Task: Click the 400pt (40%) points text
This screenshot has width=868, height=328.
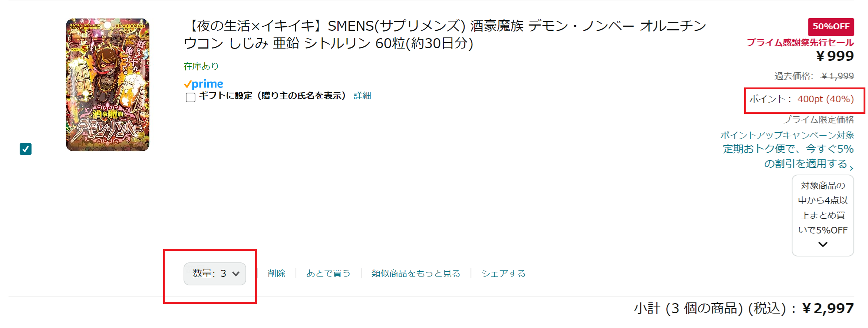Action: [825, 99]
